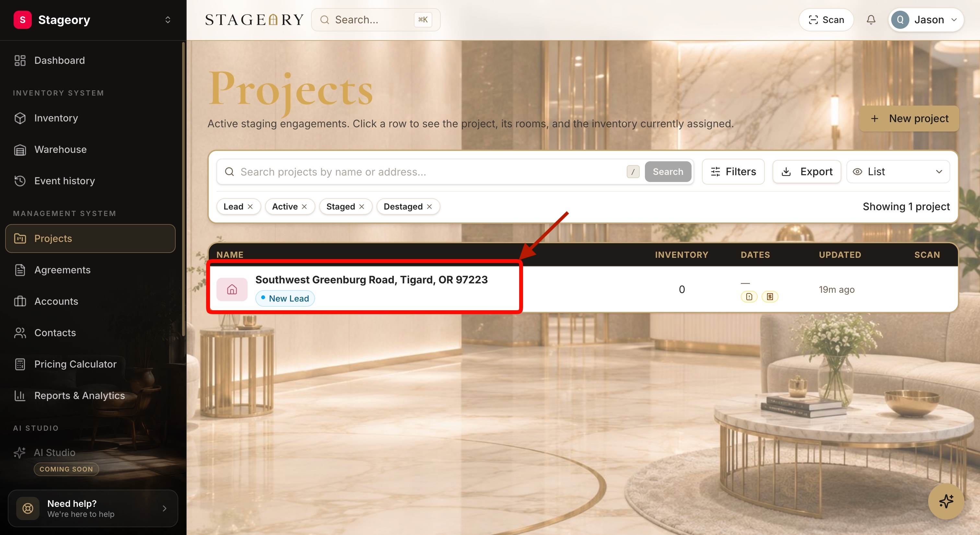Click the AI Studio sparkle icon

coord(20,452)
